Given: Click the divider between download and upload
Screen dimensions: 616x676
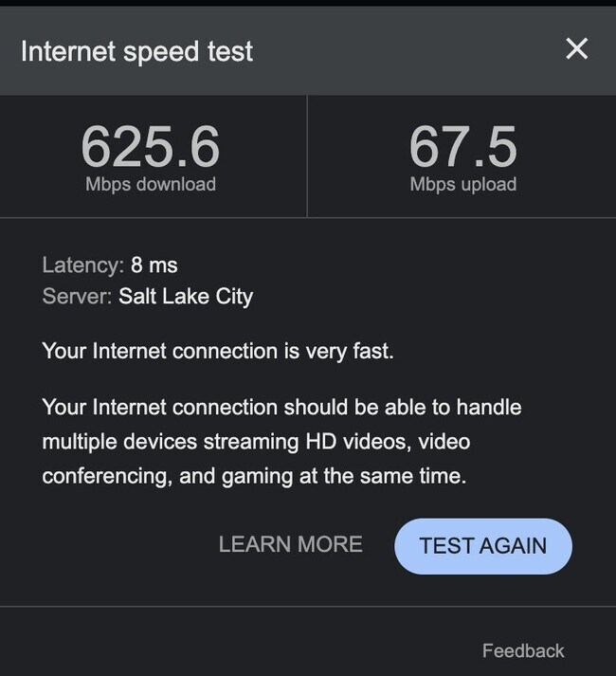Looking at the screenshot, I should 307,156.
